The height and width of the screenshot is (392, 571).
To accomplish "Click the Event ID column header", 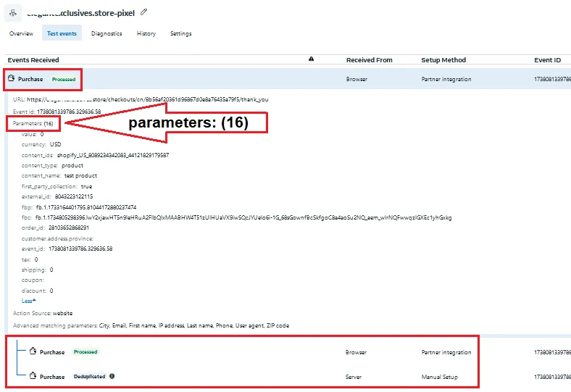I will [x=547, y=60].
